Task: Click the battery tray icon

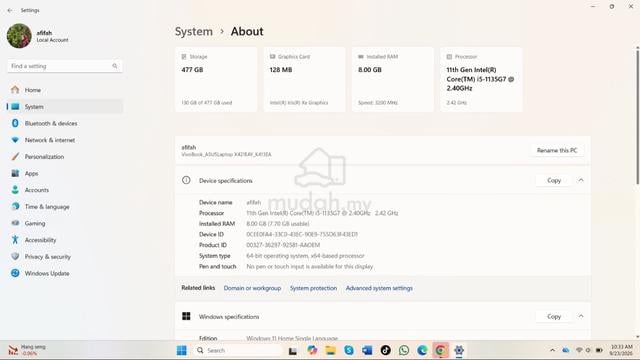Action: click(x=599, y=350)
